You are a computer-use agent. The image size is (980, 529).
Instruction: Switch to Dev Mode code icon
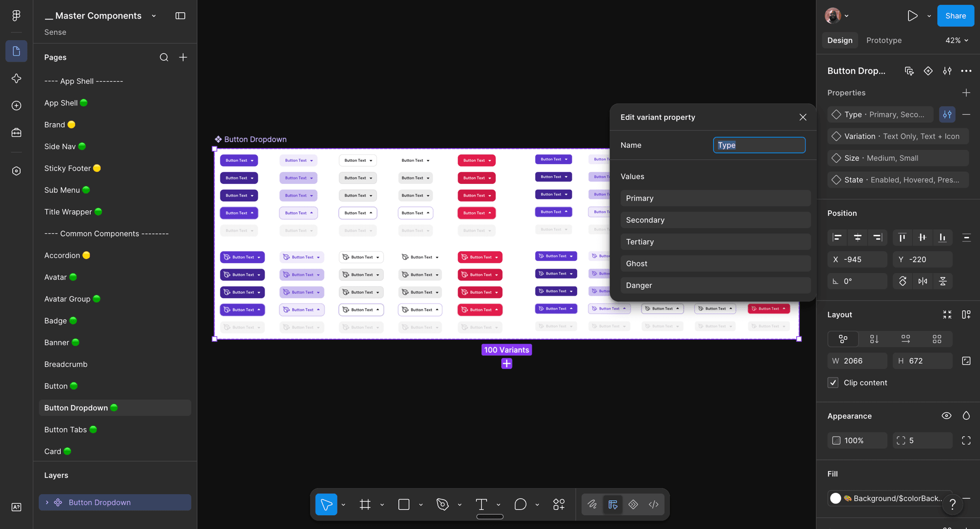654,504
